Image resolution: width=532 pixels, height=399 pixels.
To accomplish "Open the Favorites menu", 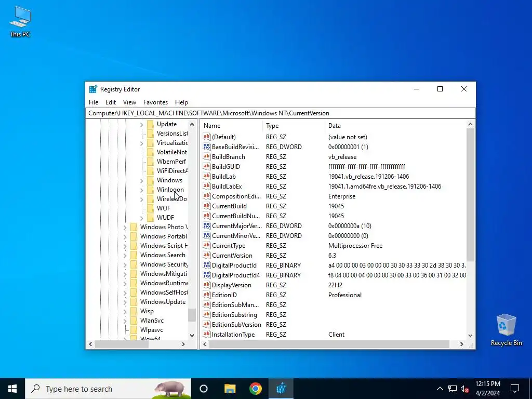I will 155,102.
